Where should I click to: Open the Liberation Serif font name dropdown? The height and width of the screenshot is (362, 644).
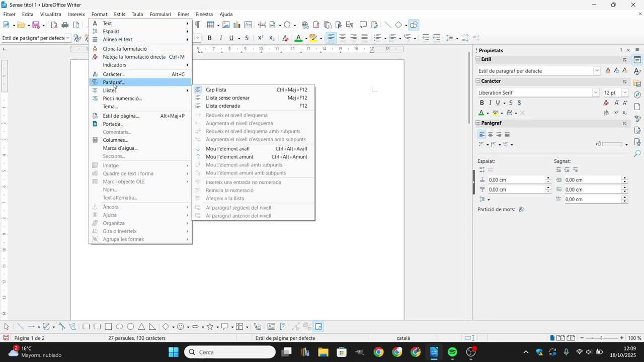(596, 93)
